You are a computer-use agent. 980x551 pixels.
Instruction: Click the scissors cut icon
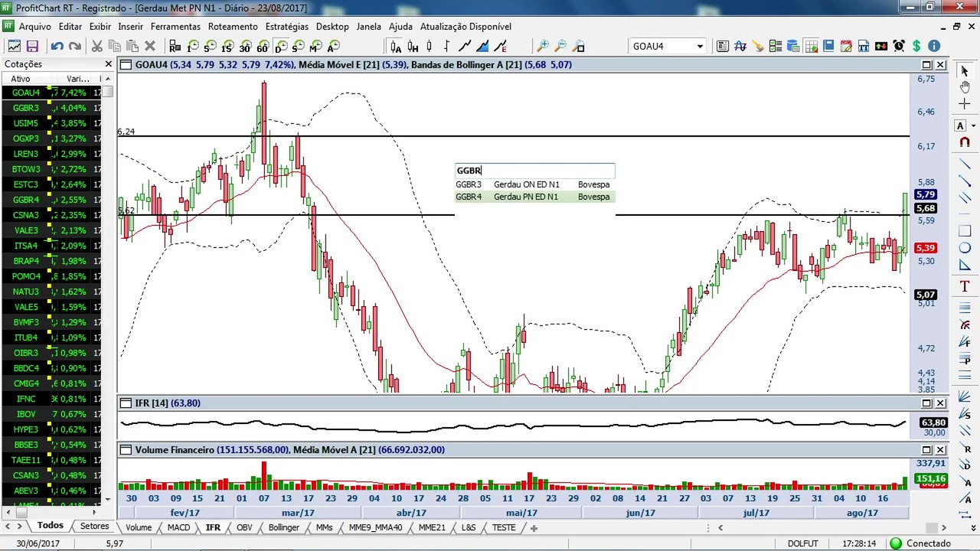(97, 46)
